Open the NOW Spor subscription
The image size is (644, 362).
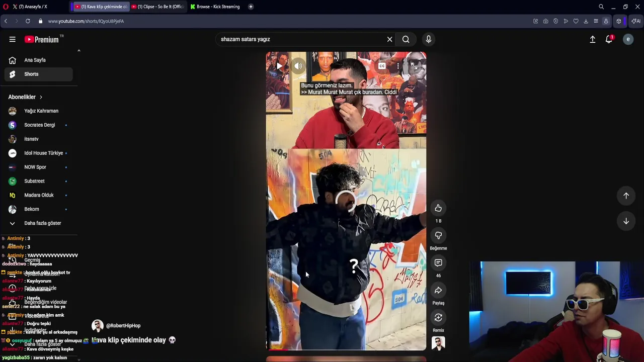pos(39,167)
